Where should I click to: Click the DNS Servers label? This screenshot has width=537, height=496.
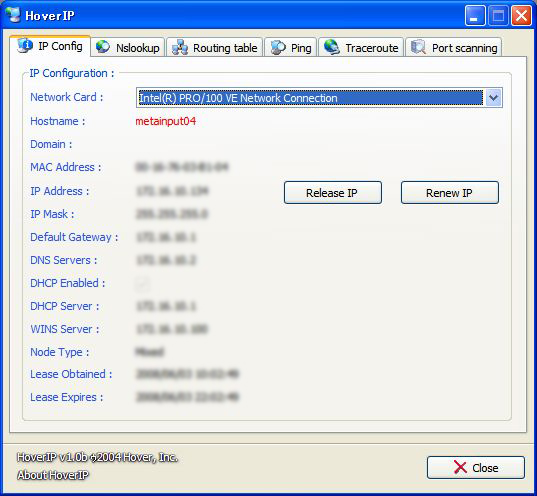point(64,260)
